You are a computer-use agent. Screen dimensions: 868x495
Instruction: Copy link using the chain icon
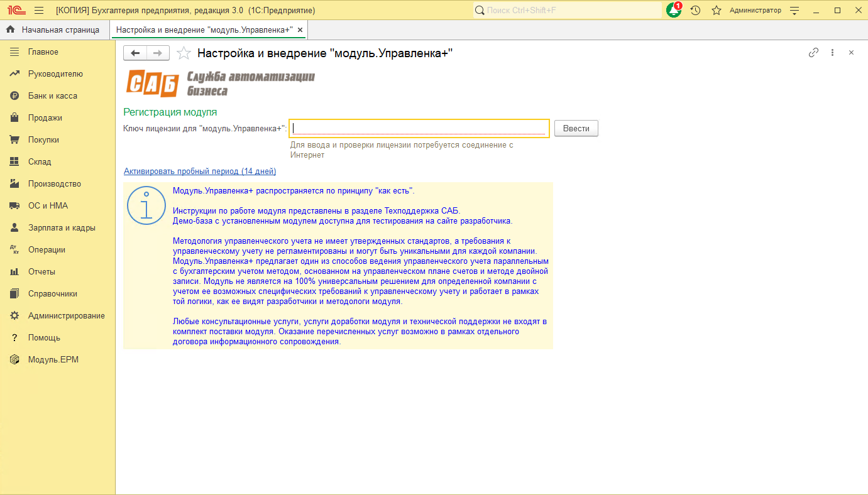point(813,53)
